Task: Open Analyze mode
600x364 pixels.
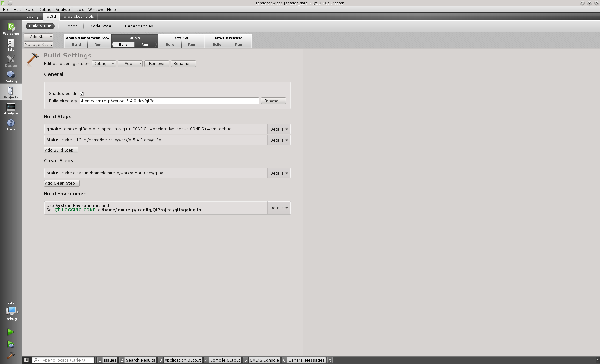Action: 11,108
